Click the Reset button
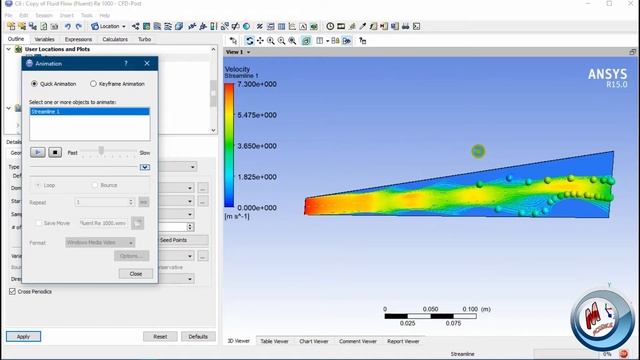This screenshot has width=640, height=360. pos(160,336)
